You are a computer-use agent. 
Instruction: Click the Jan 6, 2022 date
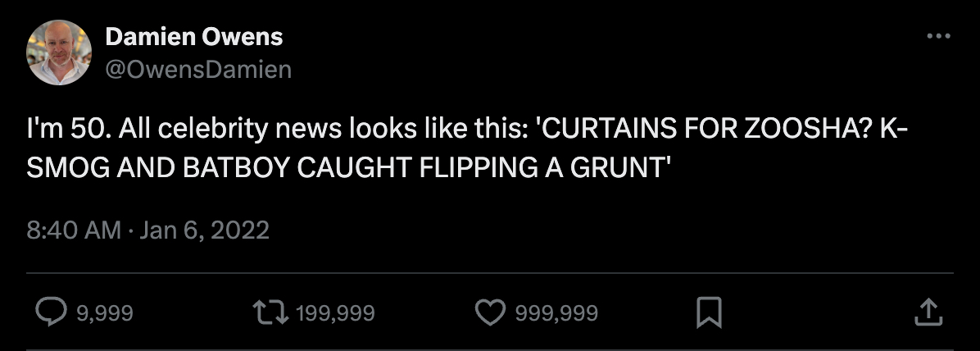pos(205,230)
